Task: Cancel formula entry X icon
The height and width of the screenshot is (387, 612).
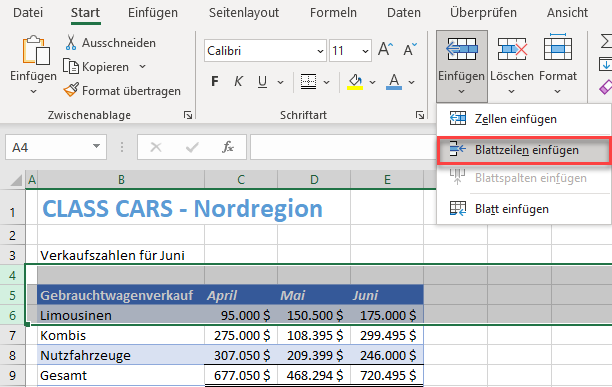Action: click(156, 147)
